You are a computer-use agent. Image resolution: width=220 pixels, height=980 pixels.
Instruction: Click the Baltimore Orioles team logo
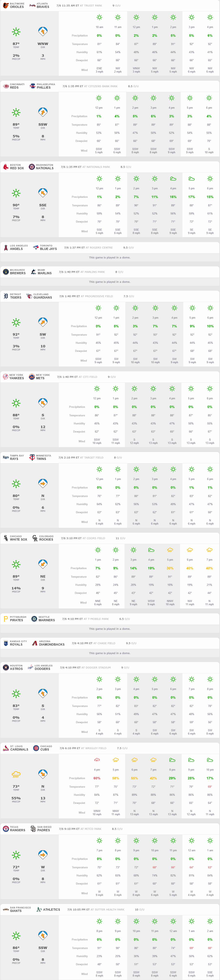click(x=6, y=5)
